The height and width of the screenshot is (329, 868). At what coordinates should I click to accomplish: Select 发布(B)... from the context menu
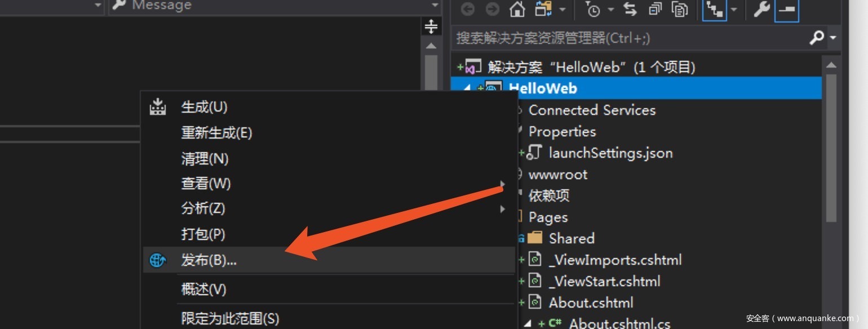click(x=209, y=260)
